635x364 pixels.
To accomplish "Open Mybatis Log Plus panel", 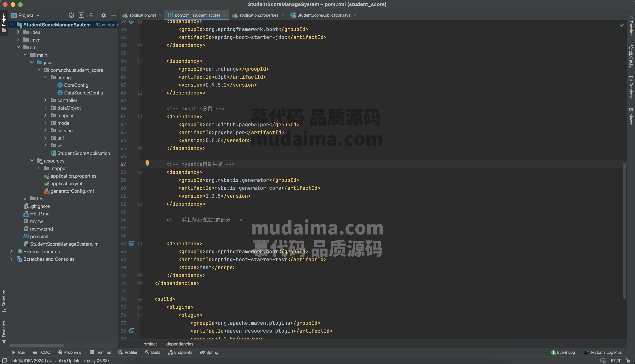I will [x=603, y=352].
